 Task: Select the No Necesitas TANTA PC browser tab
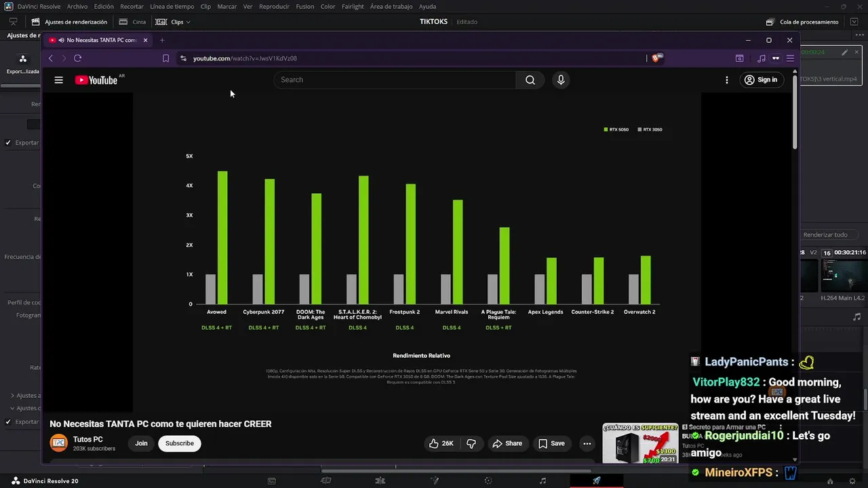click(x=98, y=40)
